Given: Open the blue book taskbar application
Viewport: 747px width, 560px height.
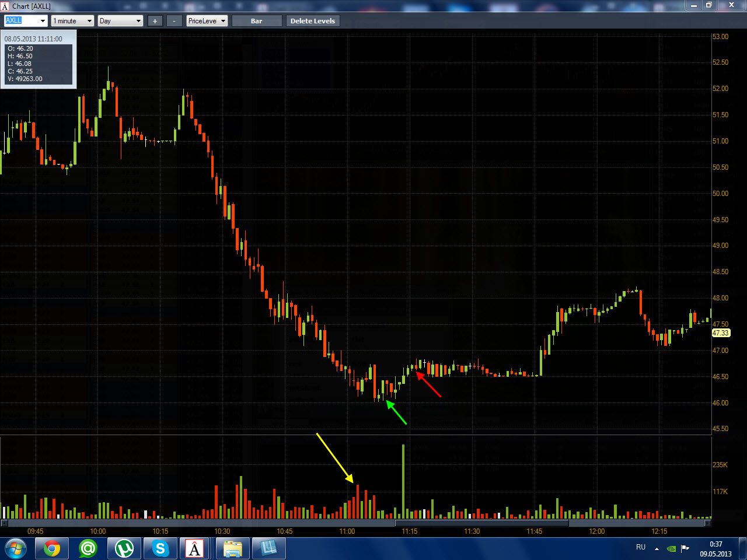Looking at the screenshot, I should tap(268, 548).
